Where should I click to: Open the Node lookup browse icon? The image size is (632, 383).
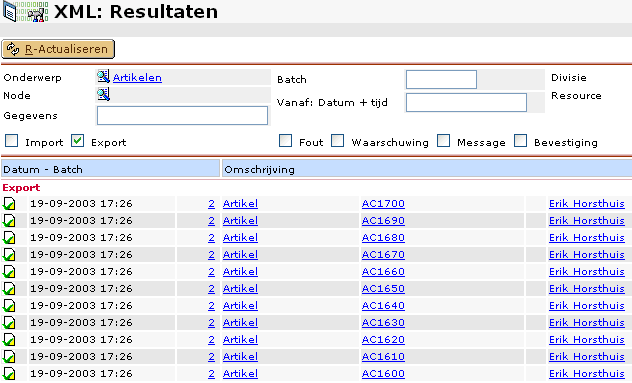click(x=103, y=94)
